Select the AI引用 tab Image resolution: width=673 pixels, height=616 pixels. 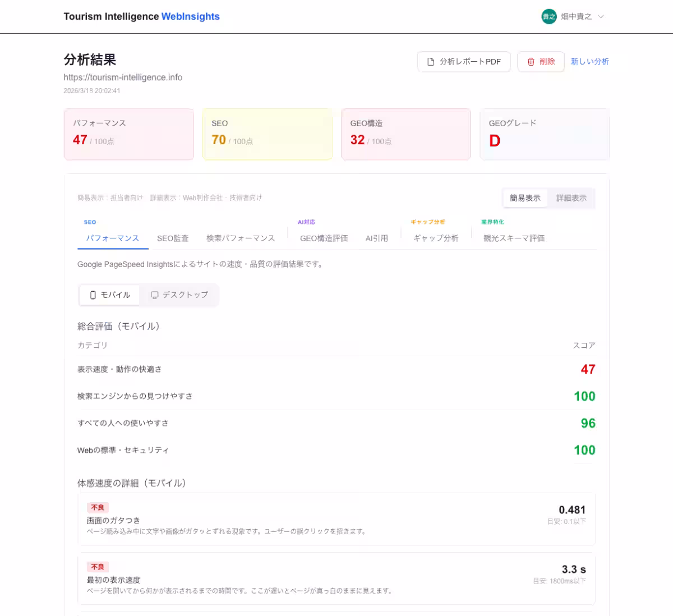(378, 238)
